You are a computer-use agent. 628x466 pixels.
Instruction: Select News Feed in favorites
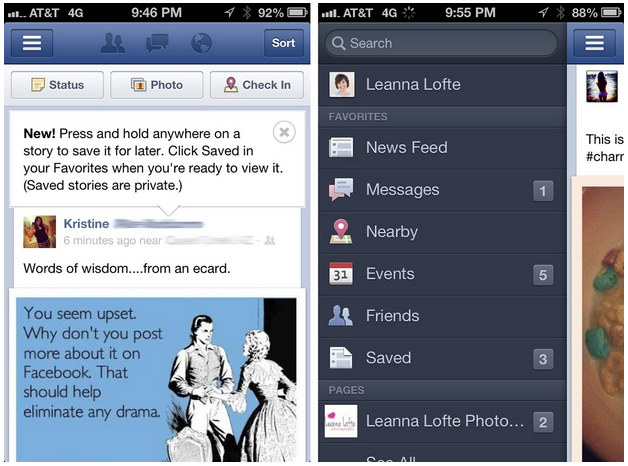[x=443, y=148]
